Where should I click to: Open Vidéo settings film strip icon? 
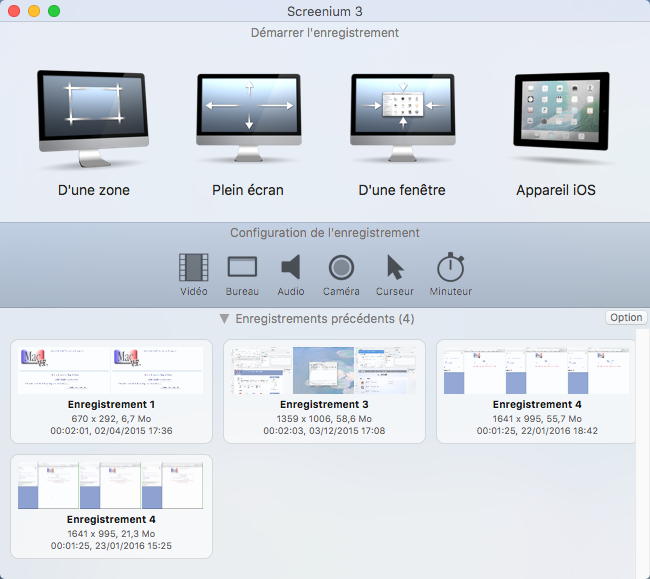(x=194, y=267)
